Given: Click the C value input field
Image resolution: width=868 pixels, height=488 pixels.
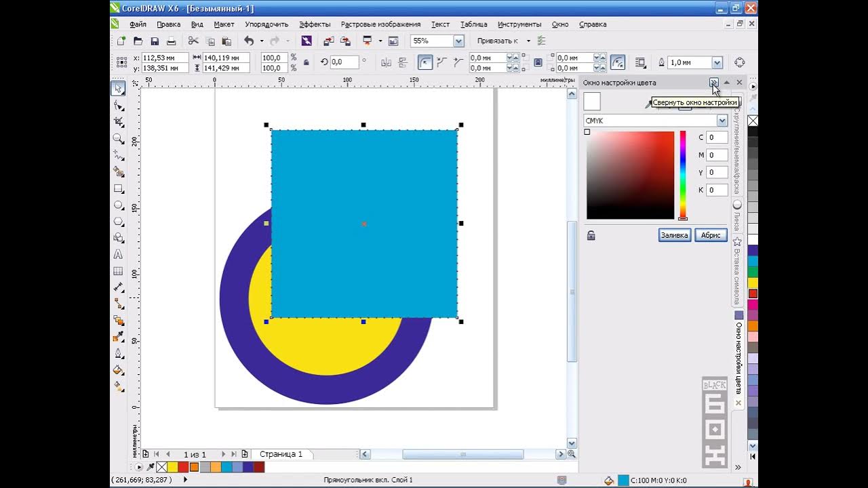Looking at the screenshot, I should click(717, 138).
